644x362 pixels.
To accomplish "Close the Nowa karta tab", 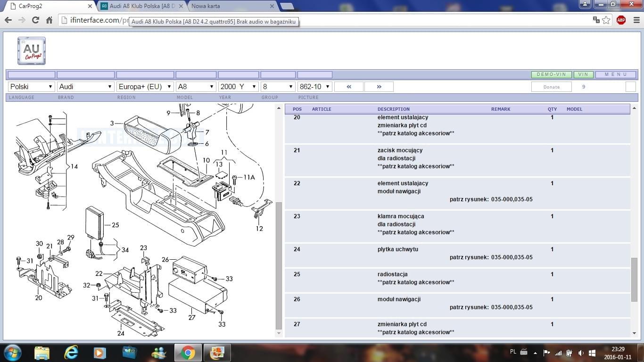I will click(272, 6).
